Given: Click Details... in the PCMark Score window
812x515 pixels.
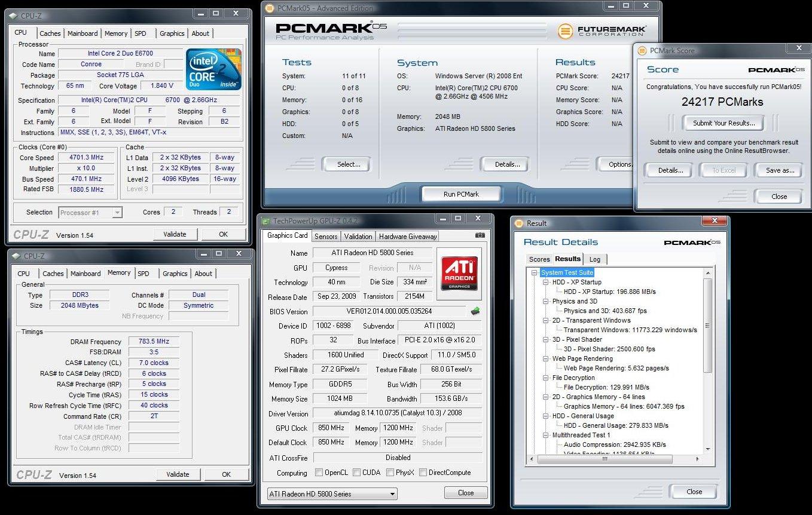Looking at the screenshot, I should pyautogui.click(x=670, y=170).
